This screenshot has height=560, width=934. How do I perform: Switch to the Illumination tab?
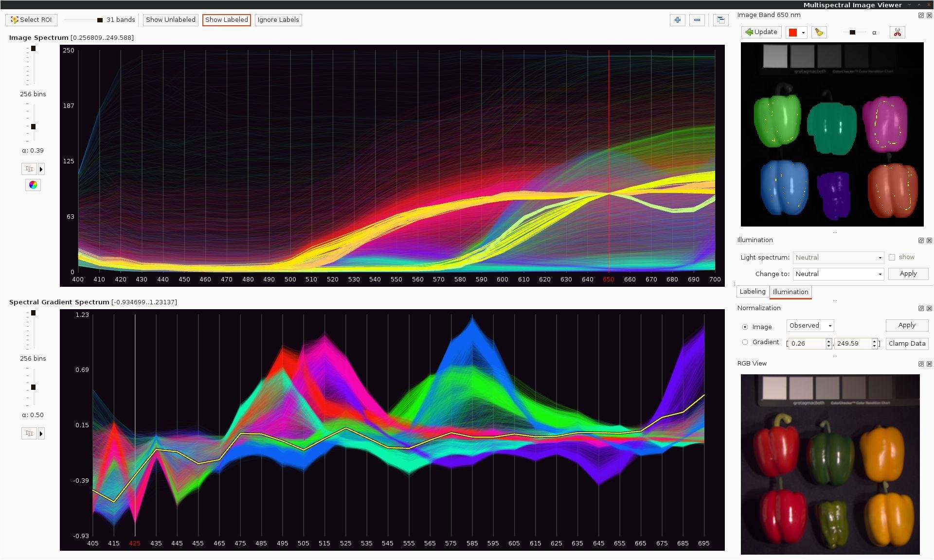(790, 292)
